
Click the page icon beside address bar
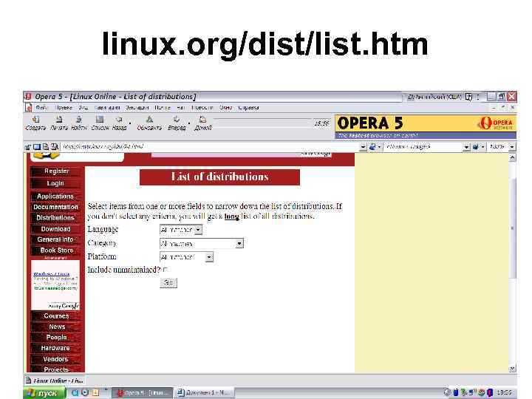[46, 147]
